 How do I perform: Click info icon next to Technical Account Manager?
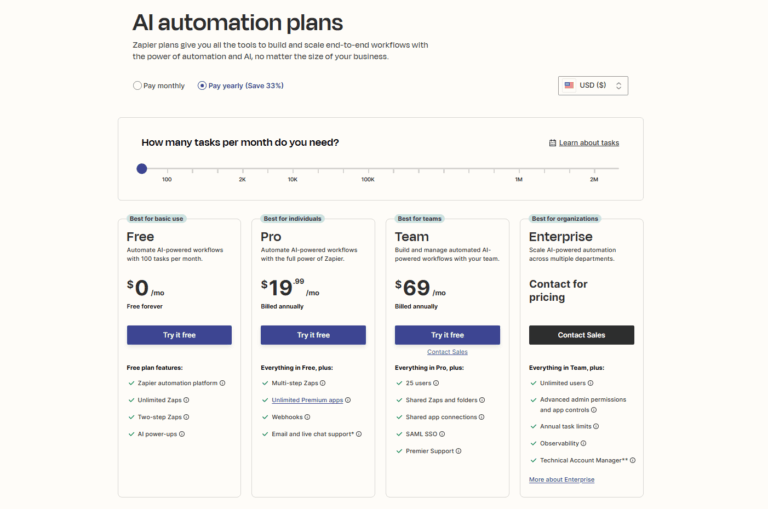pos(633,461)
